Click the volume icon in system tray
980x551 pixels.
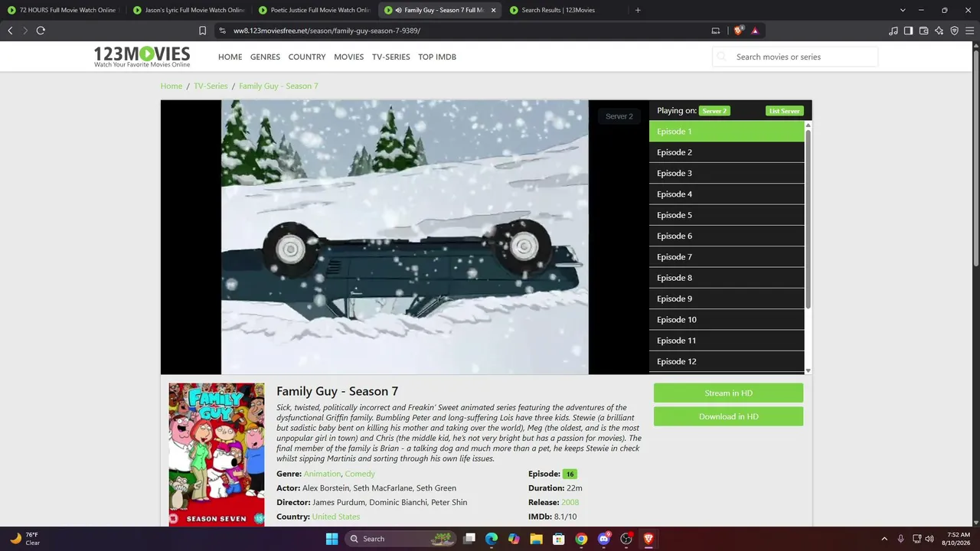[x=929, y=539]
